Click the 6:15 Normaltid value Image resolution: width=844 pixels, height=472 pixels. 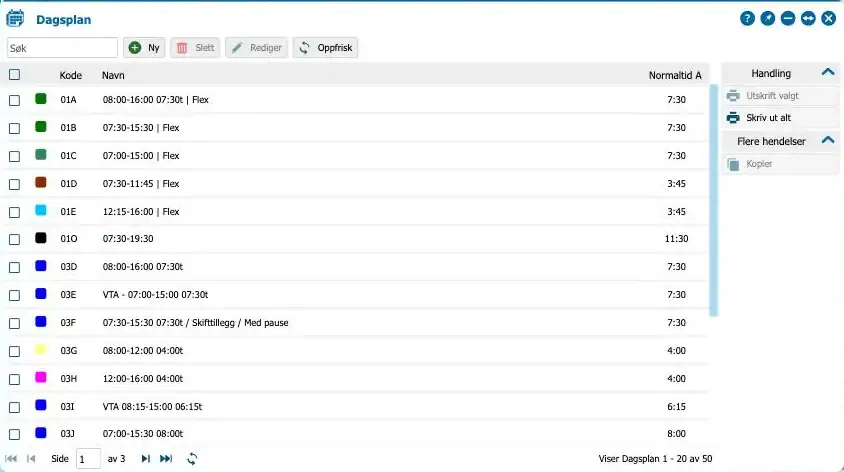click(676, 407)
